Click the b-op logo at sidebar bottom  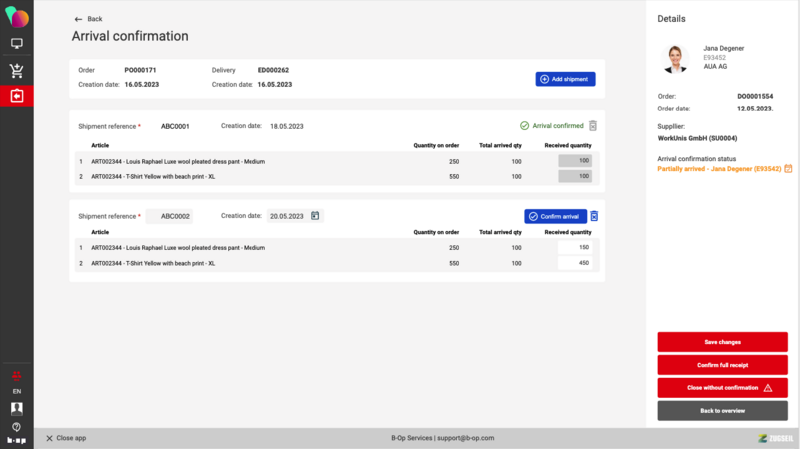(17, 440)
